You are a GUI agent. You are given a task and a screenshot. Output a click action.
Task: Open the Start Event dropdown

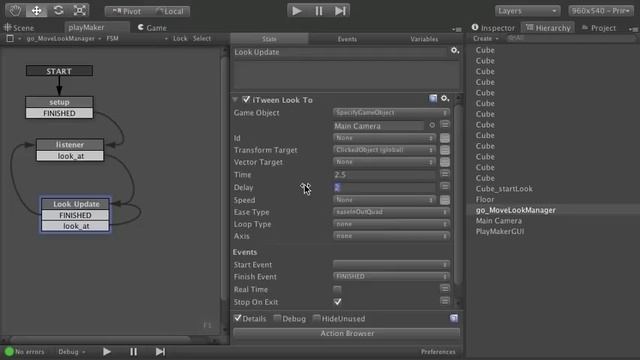(391, 264)
